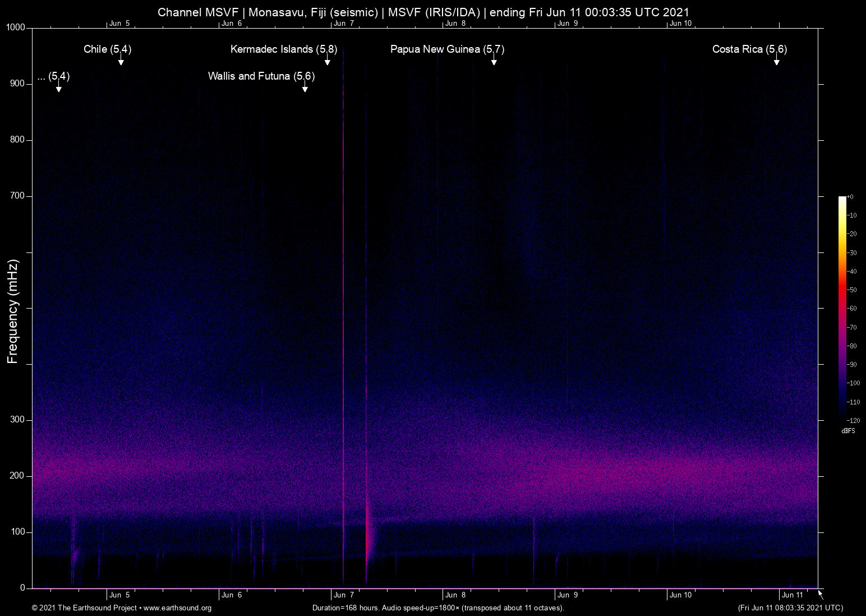
Task: Click the chart title 'Channel MSVF | Monasavu, Fiji'
Action: click(x=423, y=12)
